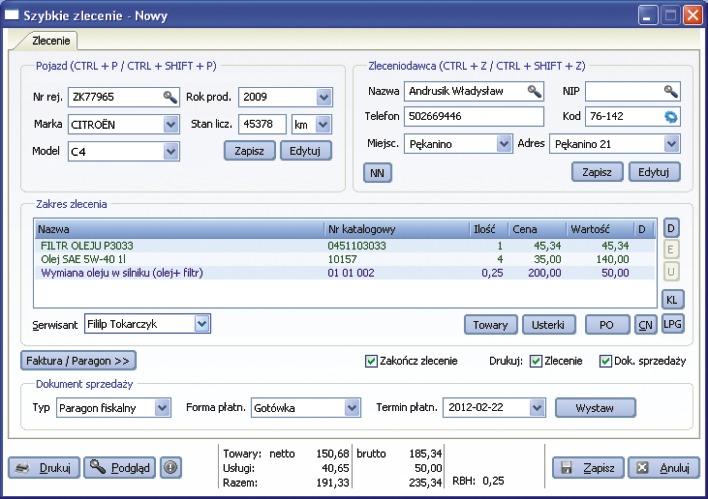This screenshot has width=708, height=499.
Task: Open the Termin płatn. date dropdown
Action: 536,408
